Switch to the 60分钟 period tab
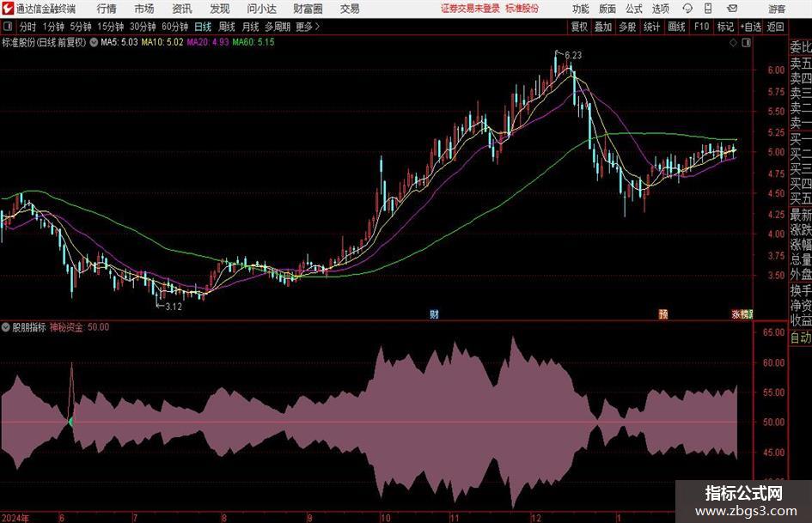812x523 pixels. coord(175,27)
